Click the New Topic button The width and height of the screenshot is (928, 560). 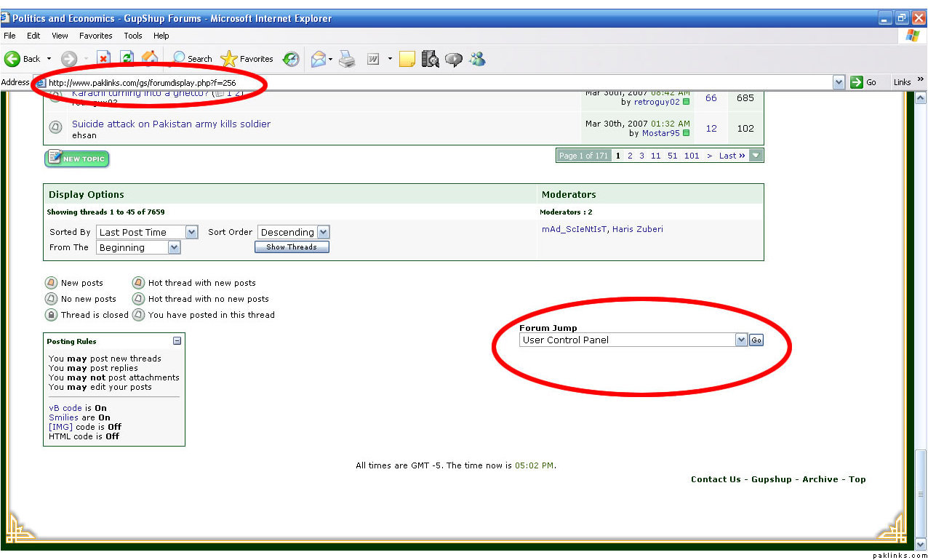[76, 159]
